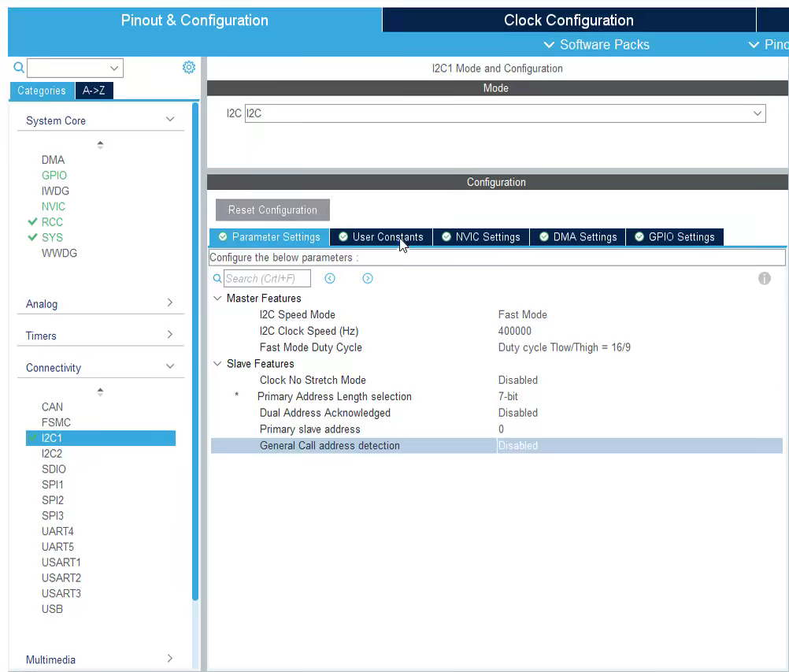Viewport: 789px width, 672px height.
Task: Open the Parameter Settings tab
Action: [270, 237]
